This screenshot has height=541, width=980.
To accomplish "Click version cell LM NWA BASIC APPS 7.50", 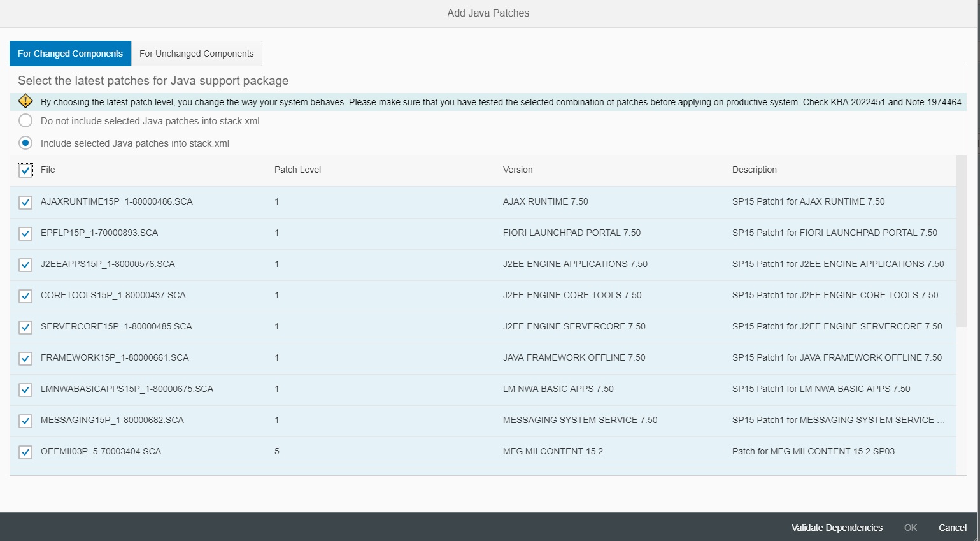I will [x=558, y=389].
